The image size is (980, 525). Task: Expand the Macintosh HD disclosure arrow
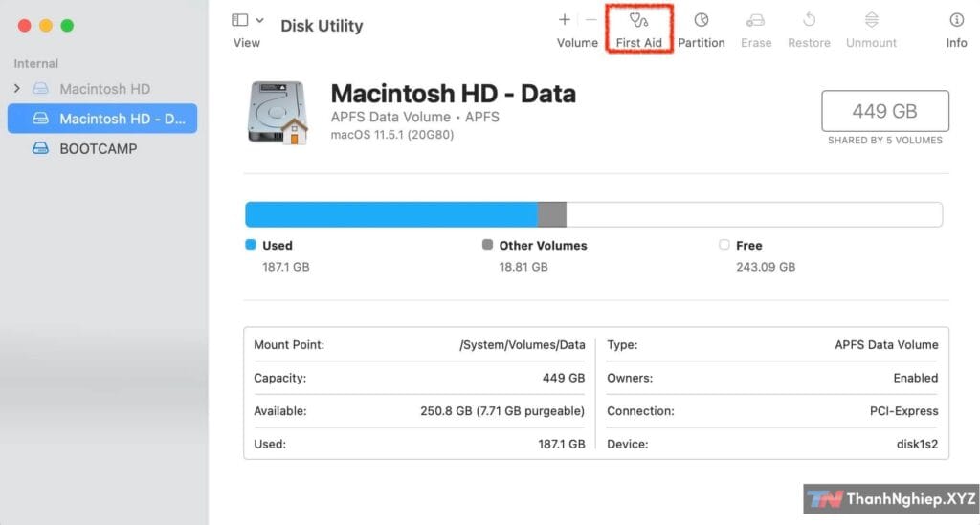pyautogui.click(x=17, y=89)
